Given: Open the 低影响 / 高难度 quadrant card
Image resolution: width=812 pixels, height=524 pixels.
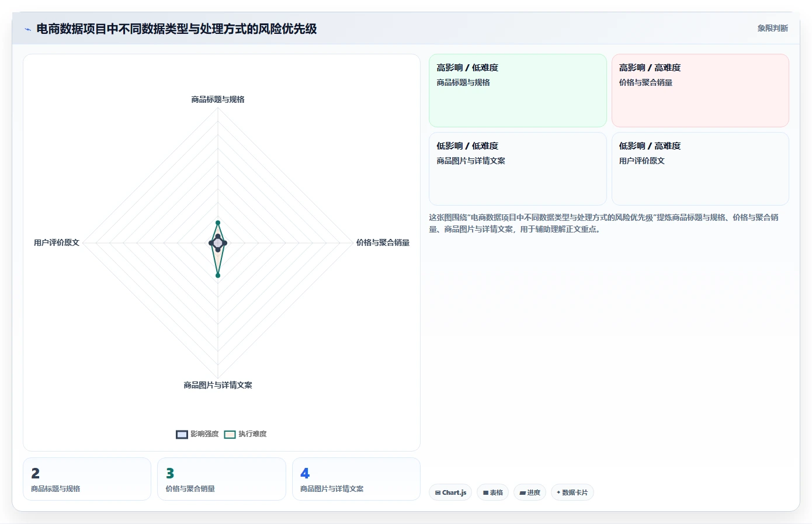Looking at the screenshot, I should pyautogui.click(x=700, y=169).
